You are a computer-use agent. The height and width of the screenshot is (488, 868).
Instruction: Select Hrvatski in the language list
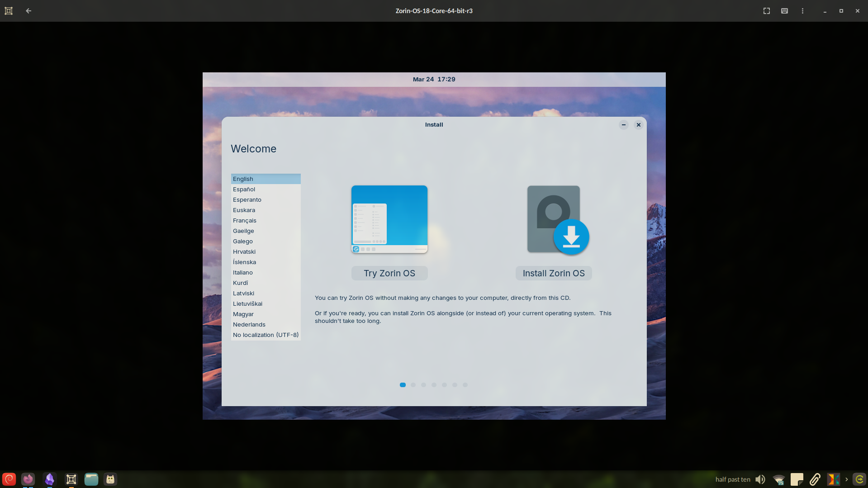click(266, 252)
